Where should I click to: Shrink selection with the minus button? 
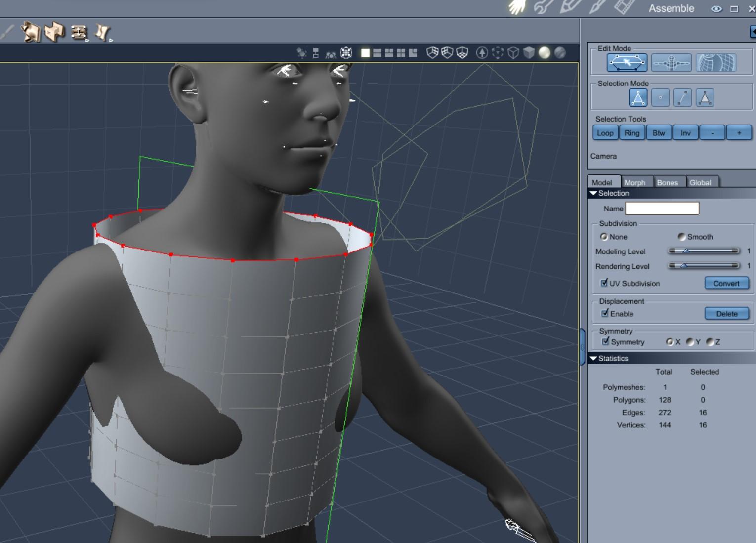[712, 133]
